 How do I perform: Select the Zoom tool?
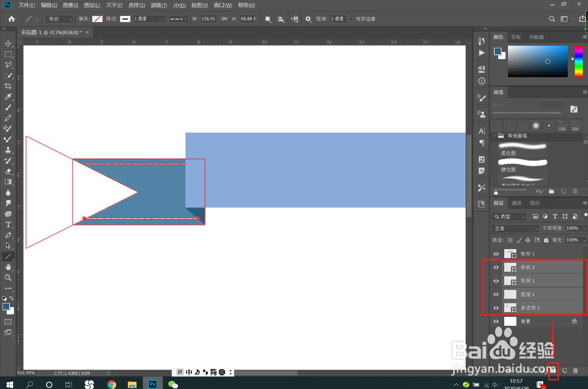[x=8, y=278]
